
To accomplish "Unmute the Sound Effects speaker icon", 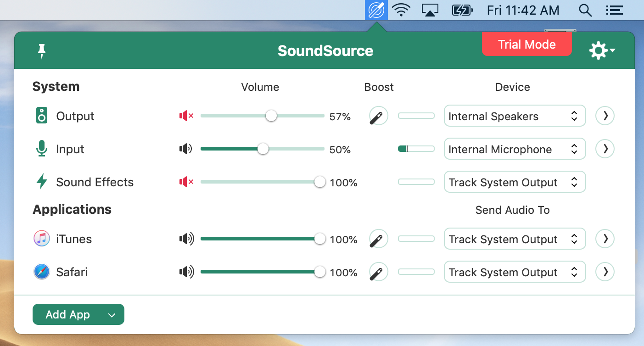I will (x=186, y=183).
